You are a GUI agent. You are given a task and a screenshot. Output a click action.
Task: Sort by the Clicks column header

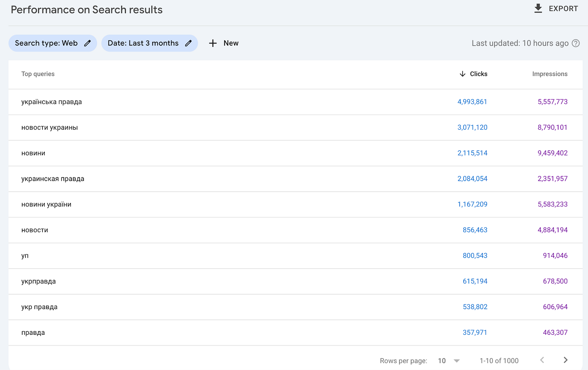coord(479,74)
